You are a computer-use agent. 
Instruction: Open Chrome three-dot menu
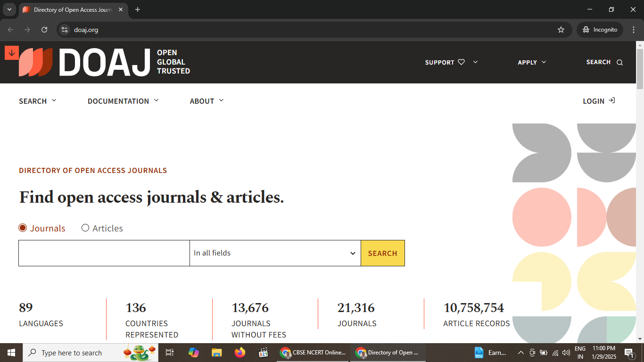click(634, 30)
